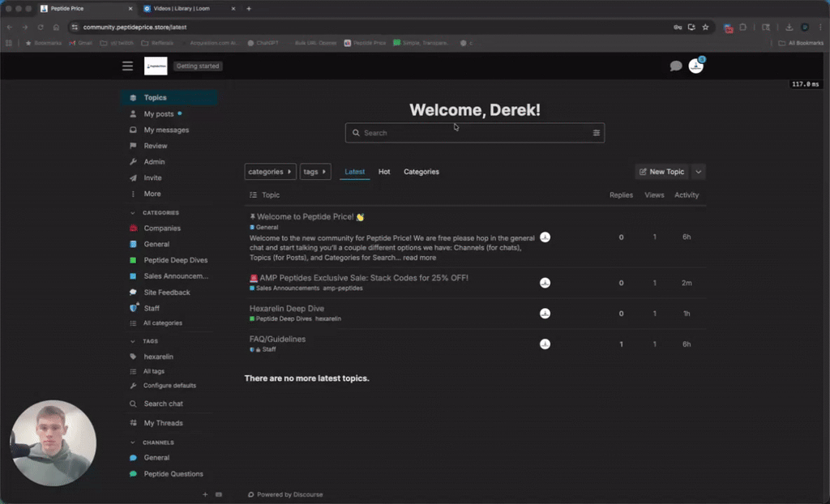Viewport: 830px width, 504px height.
Task: Sort by the Activity column header
Action: (x=687, y=194)
